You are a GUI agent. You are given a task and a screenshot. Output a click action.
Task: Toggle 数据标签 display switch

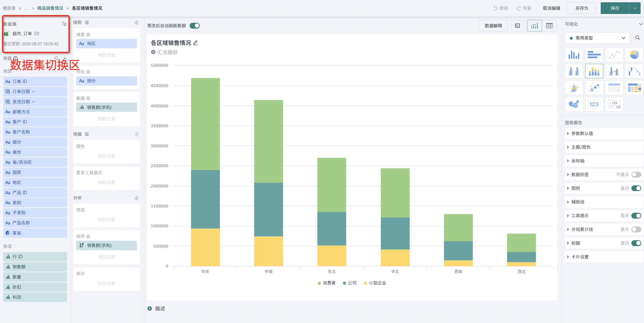click(x=636, y=175)
